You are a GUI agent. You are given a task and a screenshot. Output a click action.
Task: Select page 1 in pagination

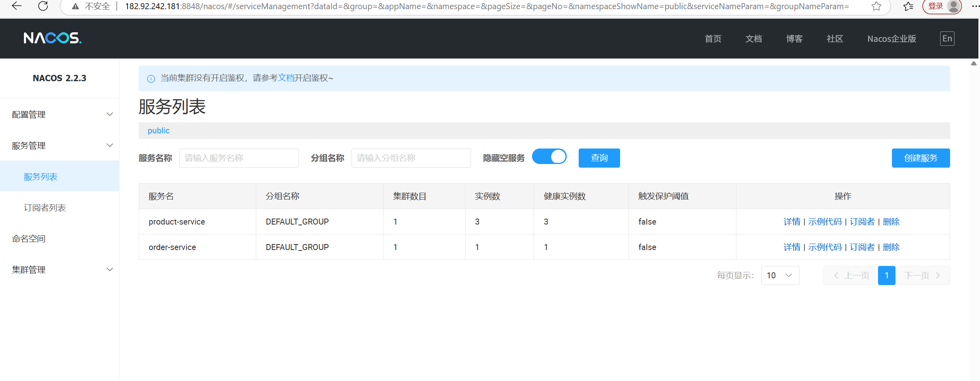click(887, 275)
